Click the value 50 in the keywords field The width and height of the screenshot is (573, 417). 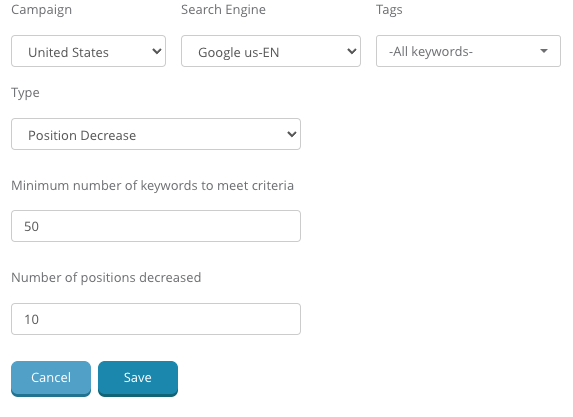click(x=31, y=227)
